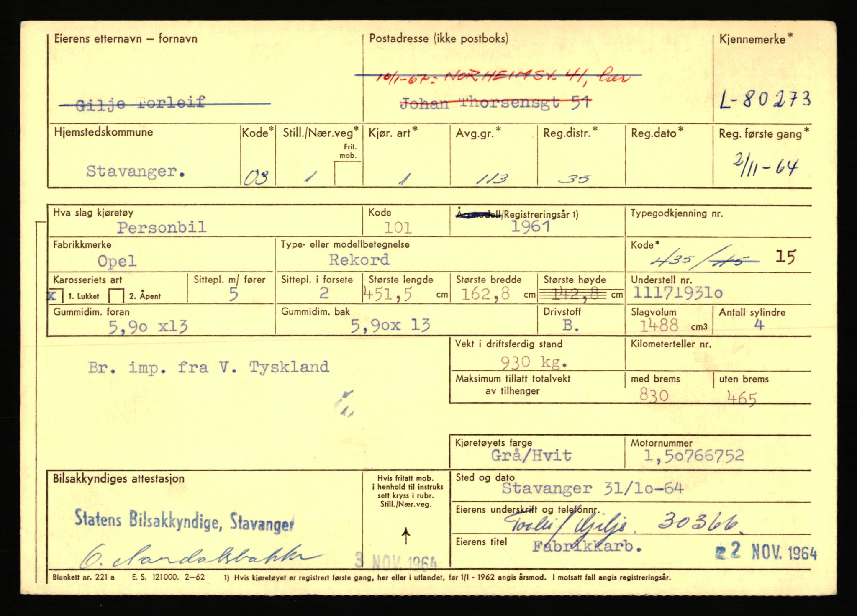Select the municipality value Stavanger.

coord(136,171)
